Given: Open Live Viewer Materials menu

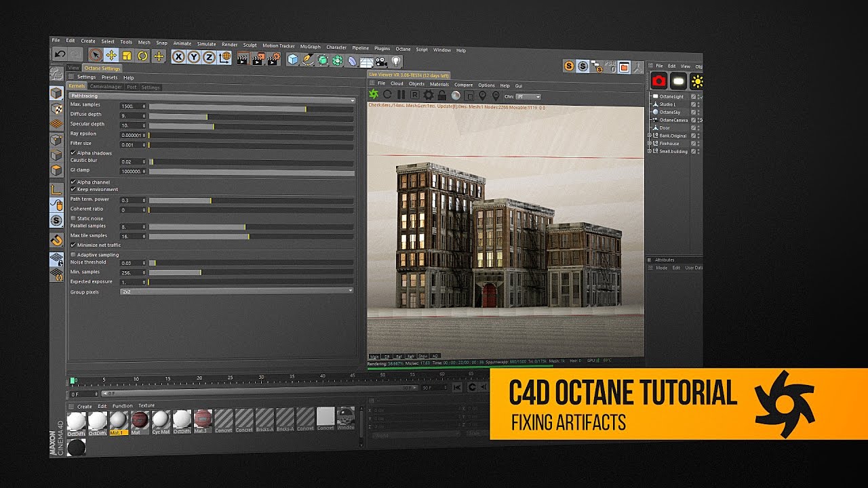Looking at the screenshot, I should [x=439, y=85].
